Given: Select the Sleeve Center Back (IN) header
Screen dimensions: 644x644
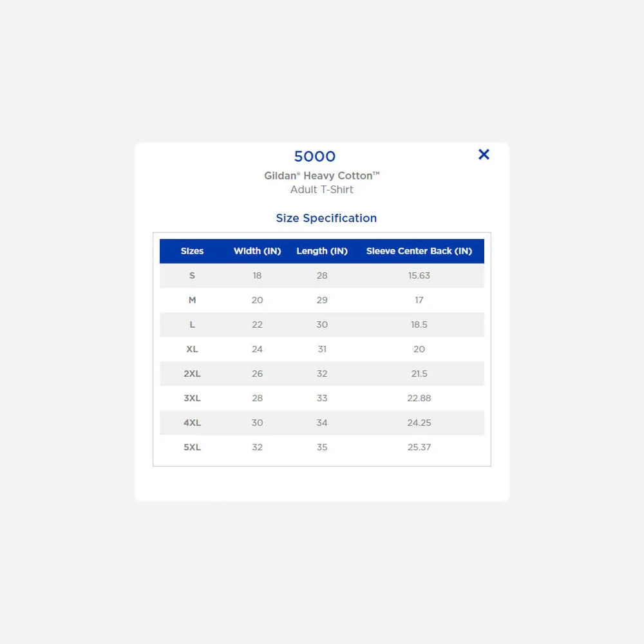Looking at the screenshot, I should [x=419, y=251].
